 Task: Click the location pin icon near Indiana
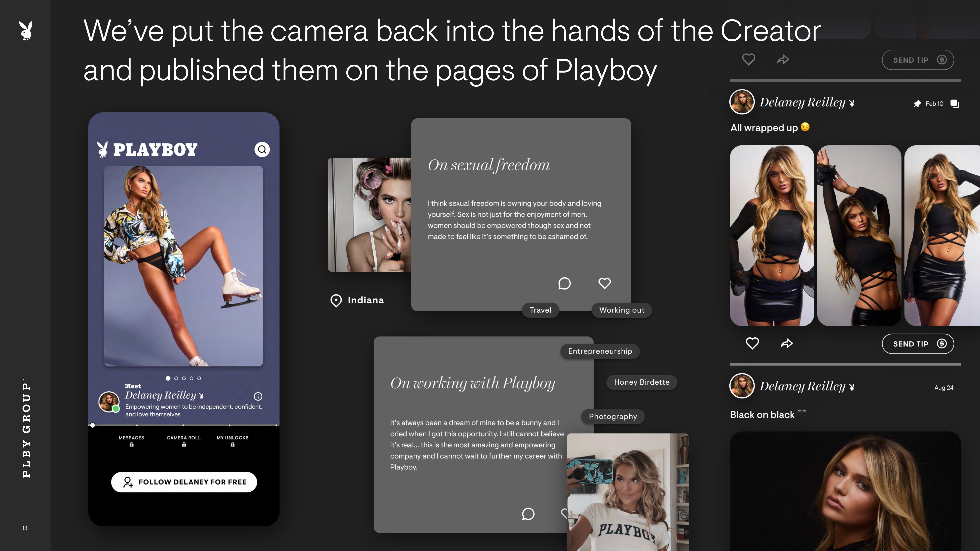pyautogui.click(x=336, y=300)
